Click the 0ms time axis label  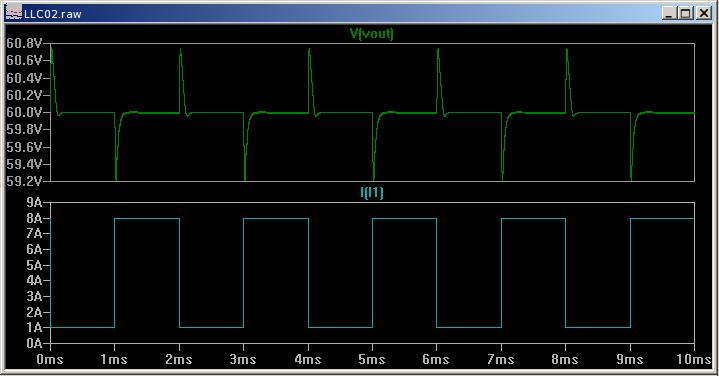(50, 359)
